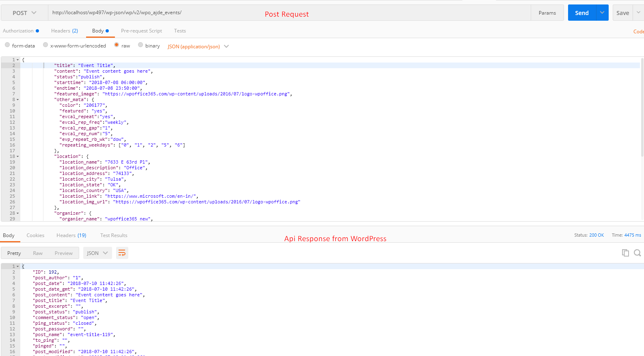The width and height of the screenshot is (644, 356).
Task: Open search in response via magnifier icon
Action: click(x=638, y=253)
